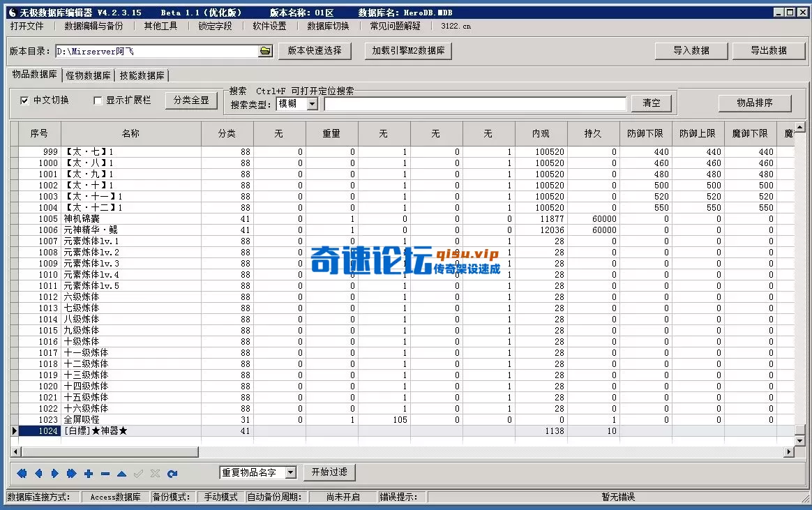The height and width of the screenshot is (510, 812).
Task: Open the 版本快速选择 selector
Action: point(316,50)
